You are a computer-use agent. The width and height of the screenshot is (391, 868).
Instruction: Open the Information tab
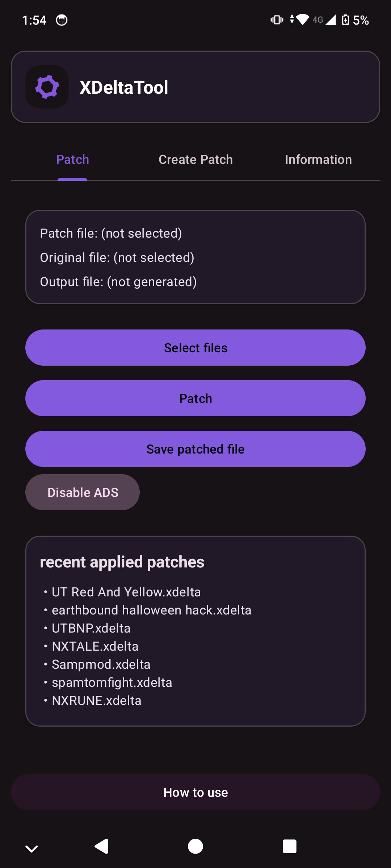click(318, 159)
